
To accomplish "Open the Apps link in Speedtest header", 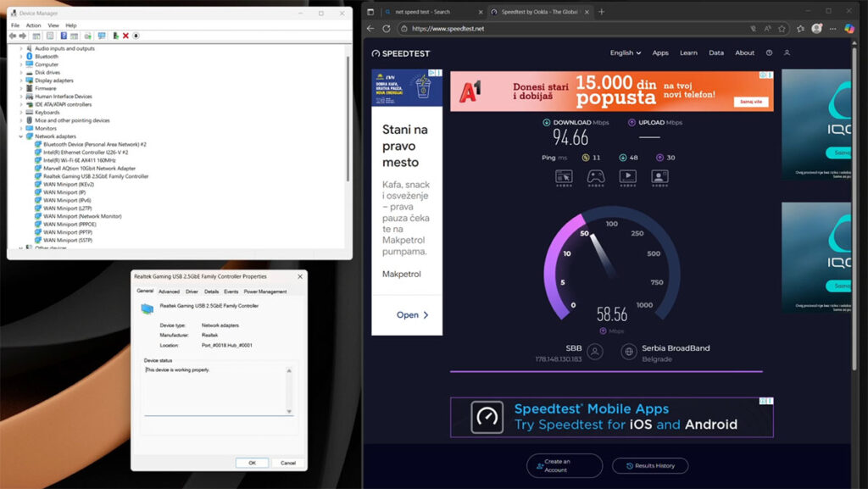I will tap(659, 53).
